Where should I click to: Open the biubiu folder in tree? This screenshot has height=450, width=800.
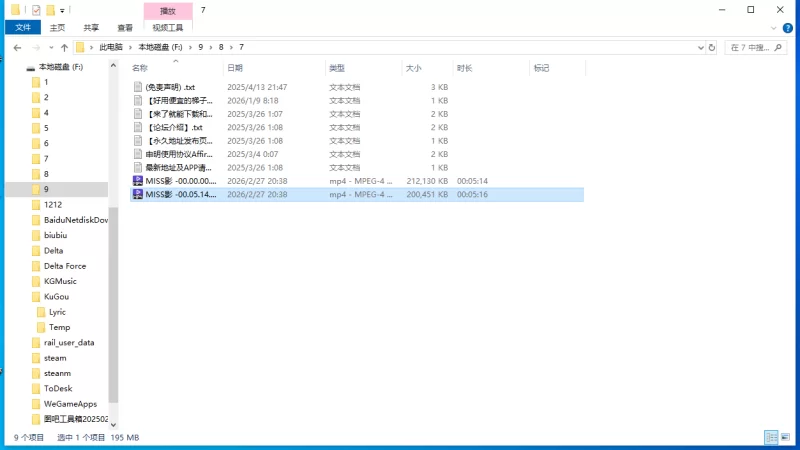coord(55,235)
